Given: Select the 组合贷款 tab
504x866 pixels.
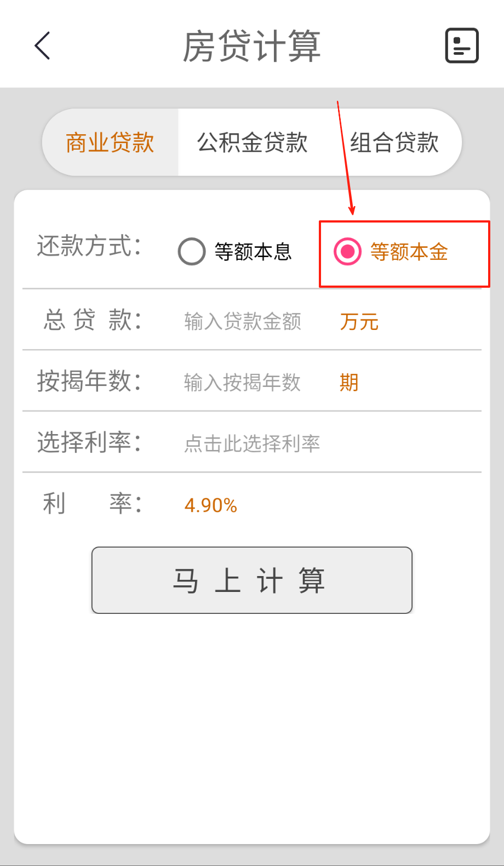Looking at the screenshot, I should coord(394,143).
